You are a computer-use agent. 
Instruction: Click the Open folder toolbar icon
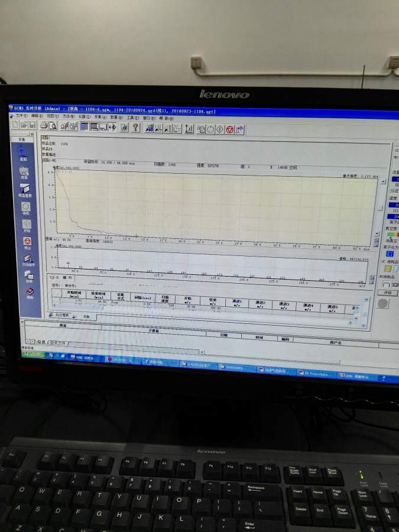(x=24, y=125)
